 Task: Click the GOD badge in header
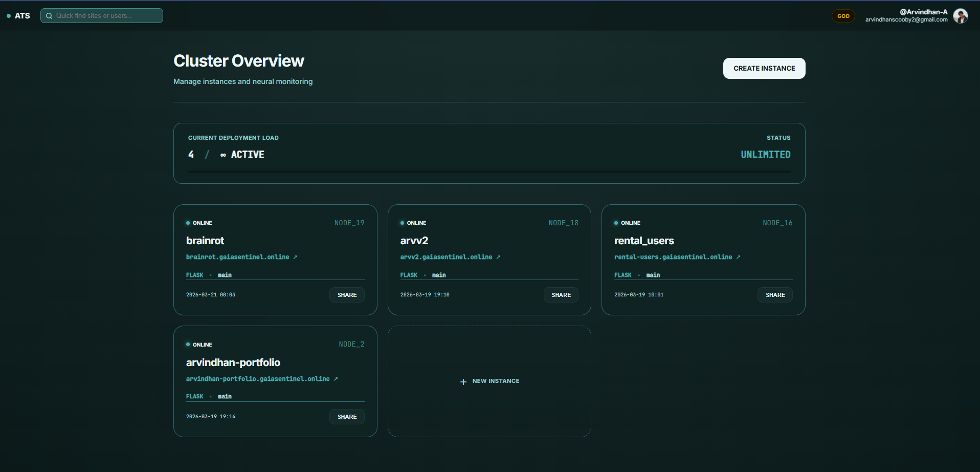pos(843,16)
